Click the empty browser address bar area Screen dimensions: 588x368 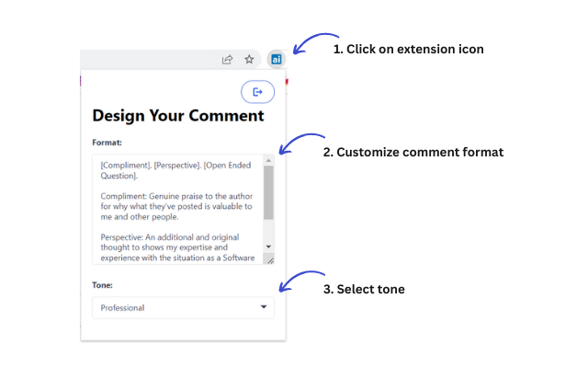point(150,59)
